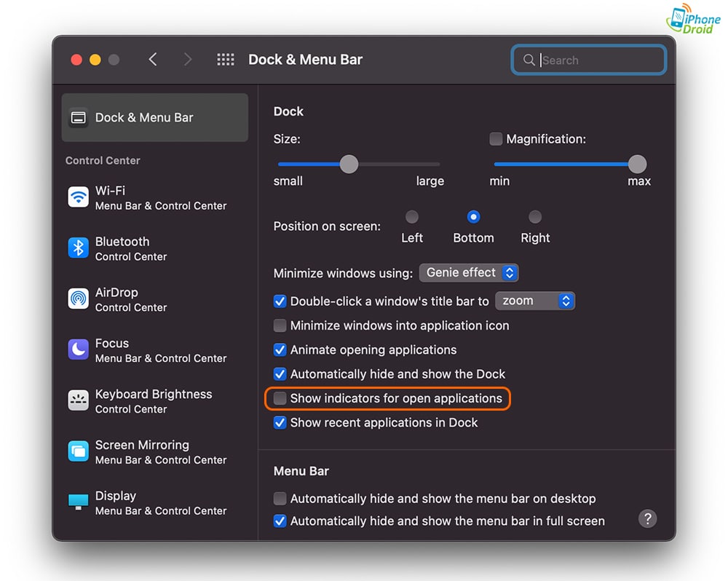Click the Display monitor icon
Viewport: 728px width, 581px height.
tap(78, 502)
